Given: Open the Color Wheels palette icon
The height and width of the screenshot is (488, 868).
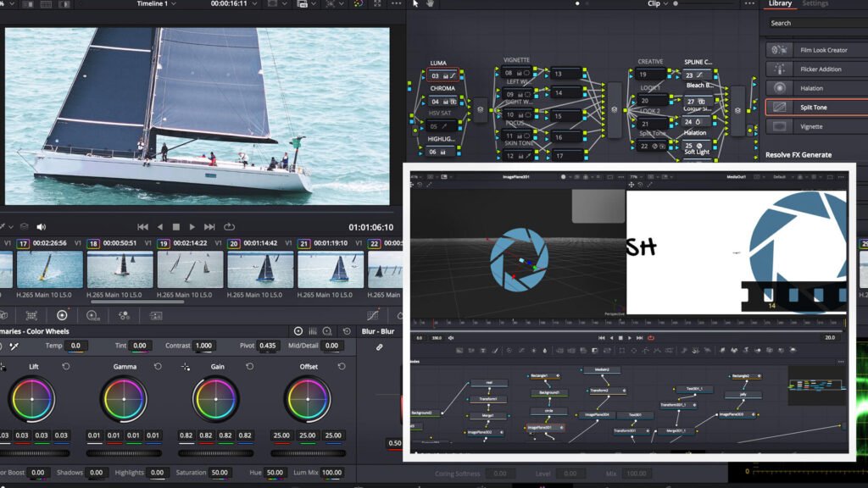Looking at the screenshot, I should 62,315.
